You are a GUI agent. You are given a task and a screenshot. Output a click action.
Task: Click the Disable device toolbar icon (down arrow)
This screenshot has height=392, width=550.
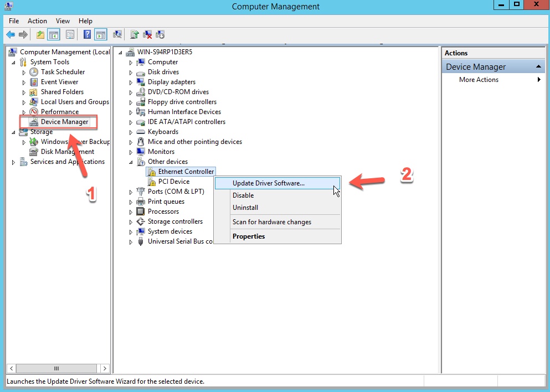(x=160, y=34)
